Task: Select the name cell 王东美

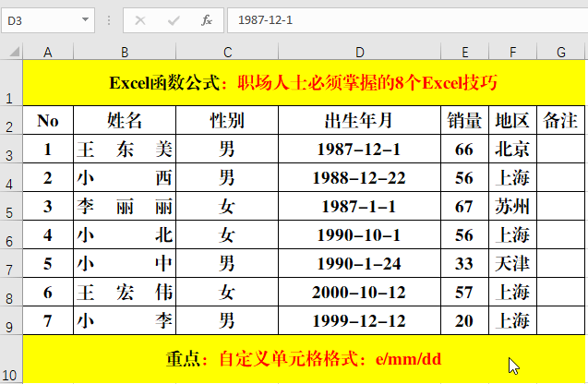Action: click(x=125, y=149)
